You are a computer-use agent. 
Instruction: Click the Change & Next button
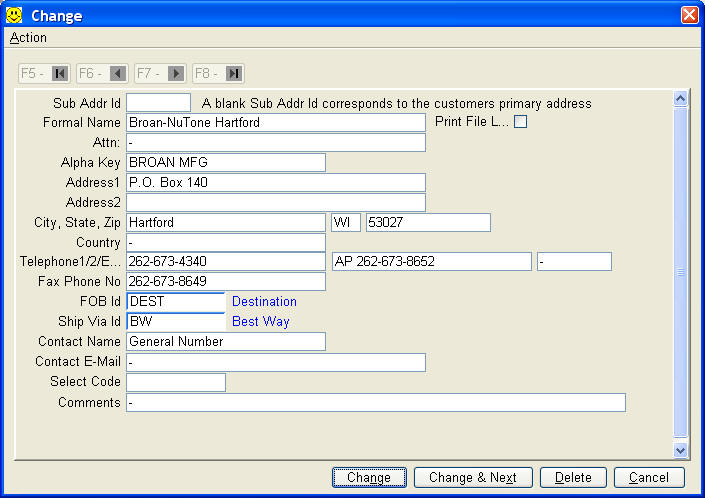pos(473,477)
